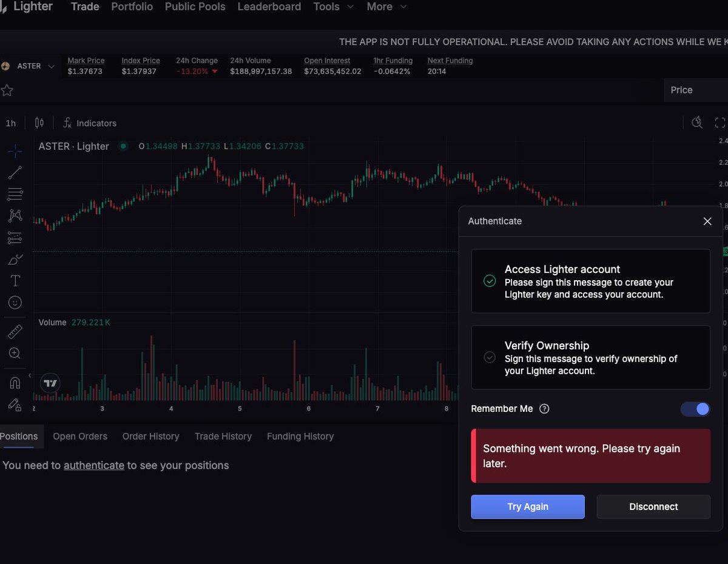Open the forecasting and measurement tools
This screenshot has width=728, height=564.
15,238
